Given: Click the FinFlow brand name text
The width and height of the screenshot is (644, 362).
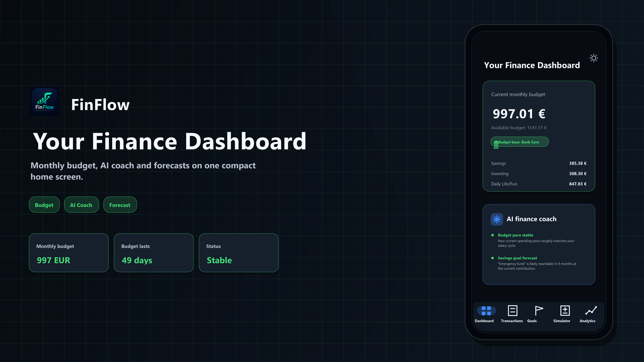Looking at the screenshot, I should 101,104.
